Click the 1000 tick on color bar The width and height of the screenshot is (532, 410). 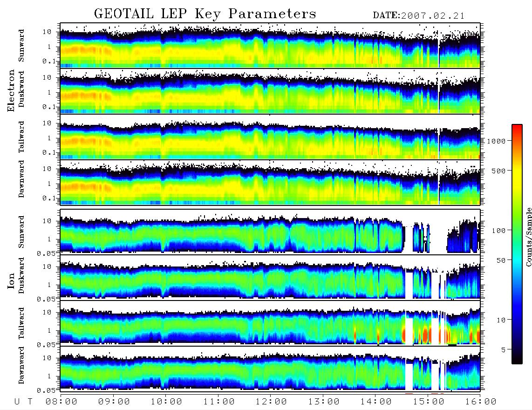click(496, 141)
